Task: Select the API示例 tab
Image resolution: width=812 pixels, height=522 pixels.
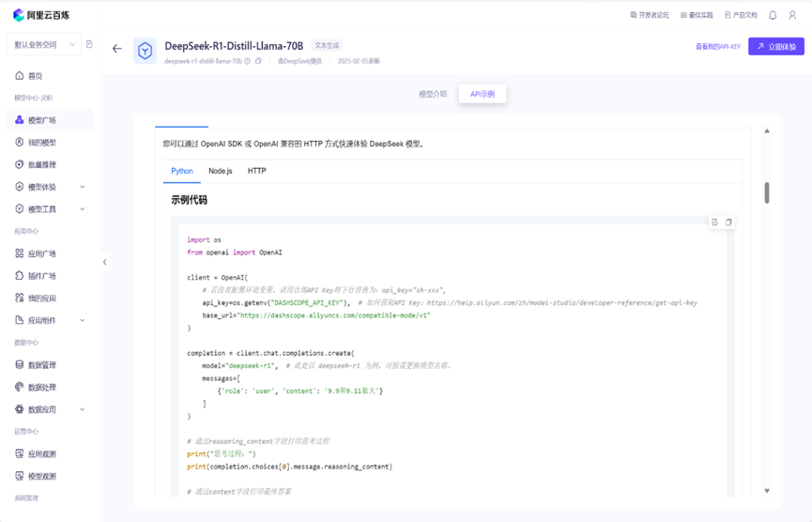Action: point(483,94)
